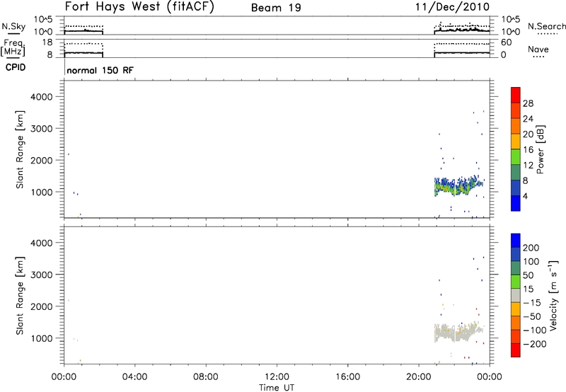Click the 08:00 time tick label
The height and width of the screenshot is (392, 566).
(x=206, y=377)
